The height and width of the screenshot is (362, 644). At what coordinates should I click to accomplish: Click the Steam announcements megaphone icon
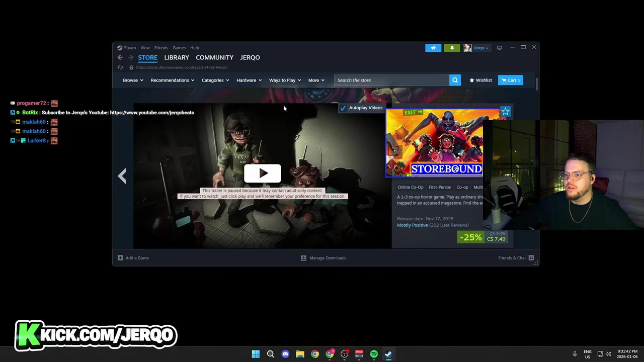(433, 48)
